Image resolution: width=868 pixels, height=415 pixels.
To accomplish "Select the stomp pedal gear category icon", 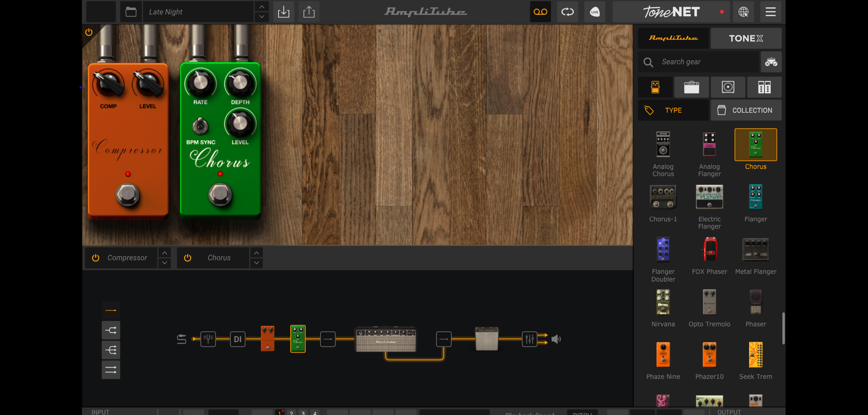I will point(655,87).
